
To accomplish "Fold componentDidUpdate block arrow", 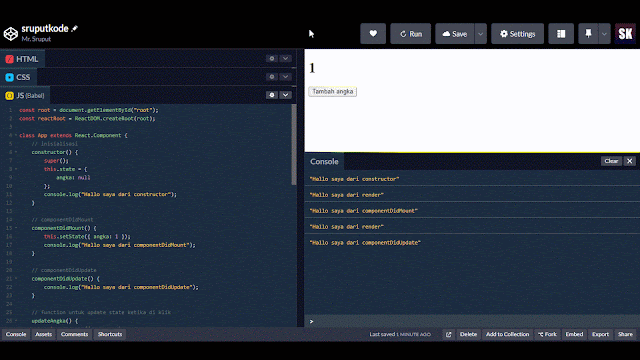I will pos(16,278).
